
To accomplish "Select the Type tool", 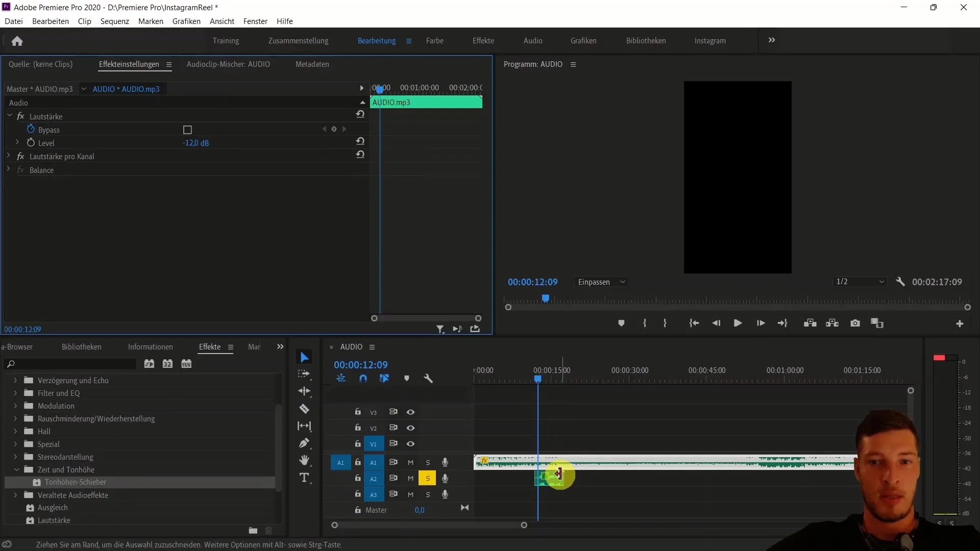I will (x=304, y=478).
